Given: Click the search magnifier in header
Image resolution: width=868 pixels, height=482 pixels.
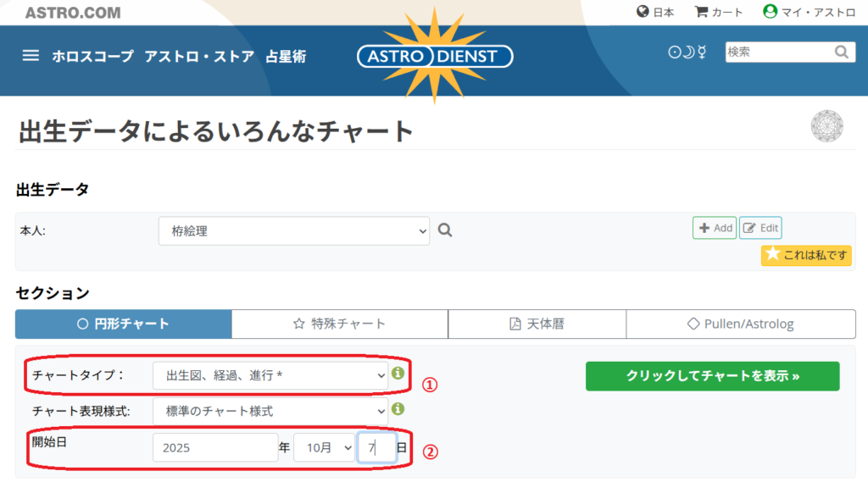Looking at the screenshot, I should (841, 53).
